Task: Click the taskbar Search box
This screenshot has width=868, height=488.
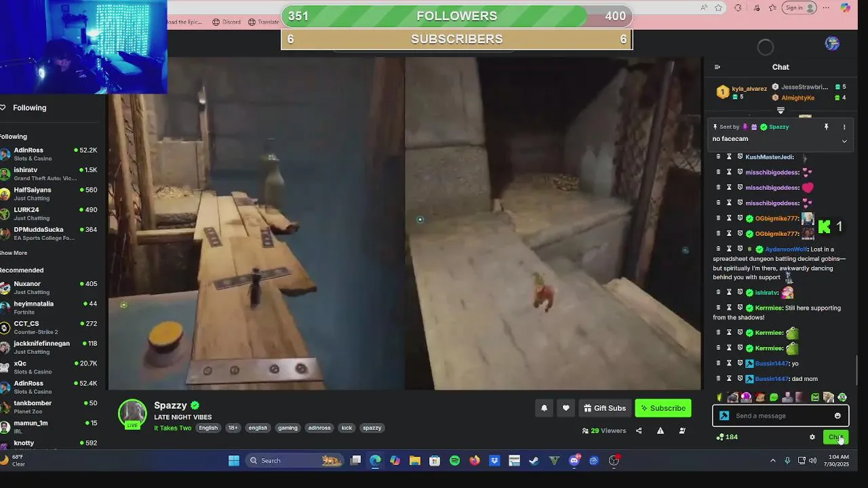Action: 294,461
